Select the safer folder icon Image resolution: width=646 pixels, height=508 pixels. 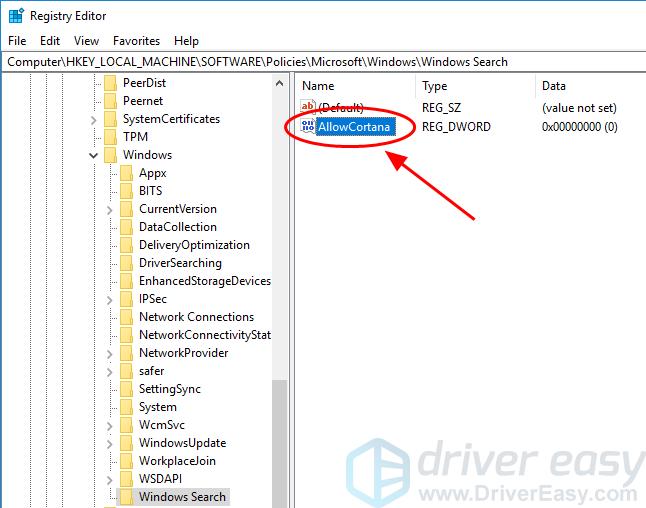tap(126, 371)
